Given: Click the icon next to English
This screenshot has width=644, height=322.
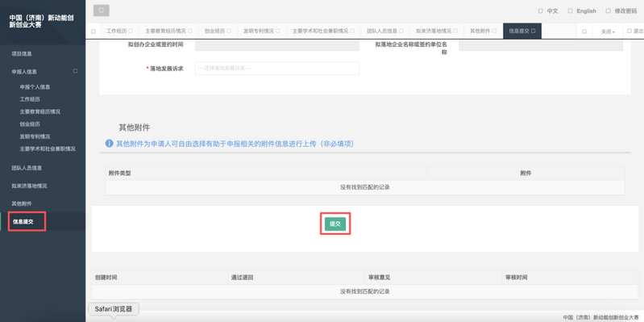Looking at the screenshot, I should pos(570,11).
